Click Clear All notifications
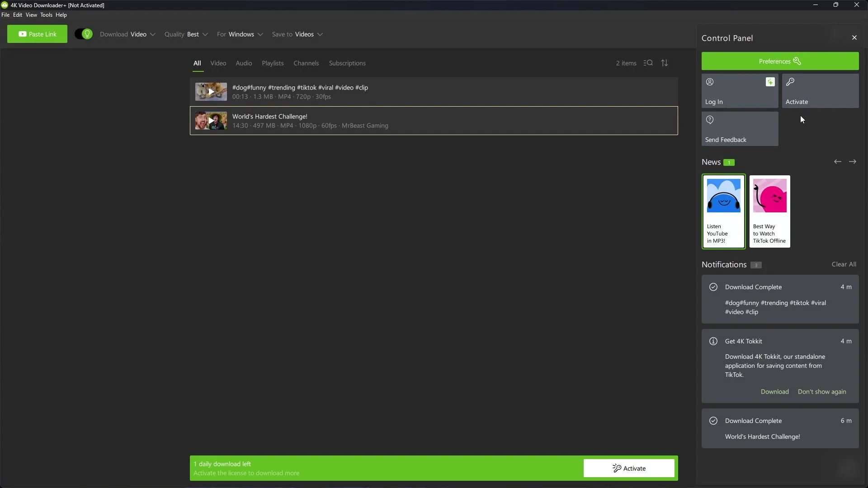 click(x=844, y=264)
